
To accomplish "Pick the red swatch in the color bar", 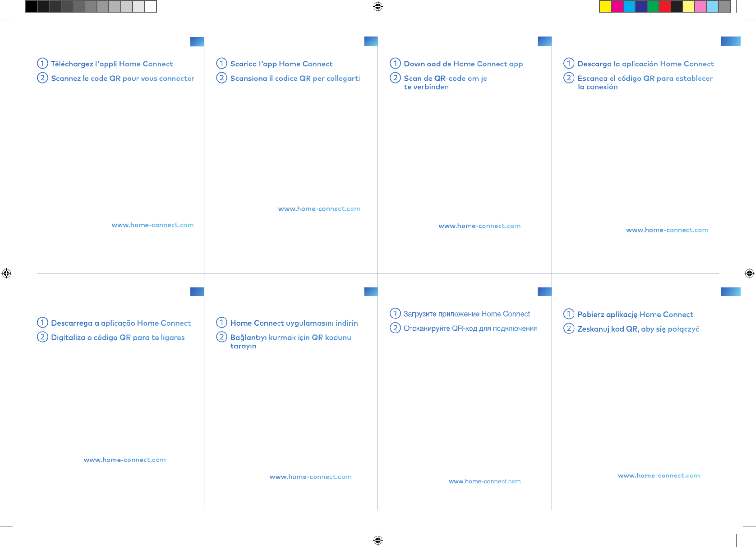I will [x=665, y=6].
